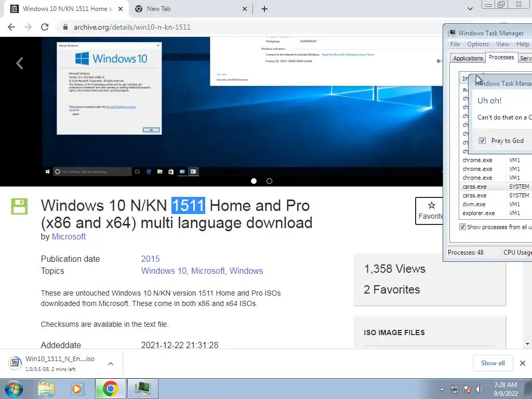Expand download item options chevron
Screen dimensions: 532x399
(x=111, y=364)
